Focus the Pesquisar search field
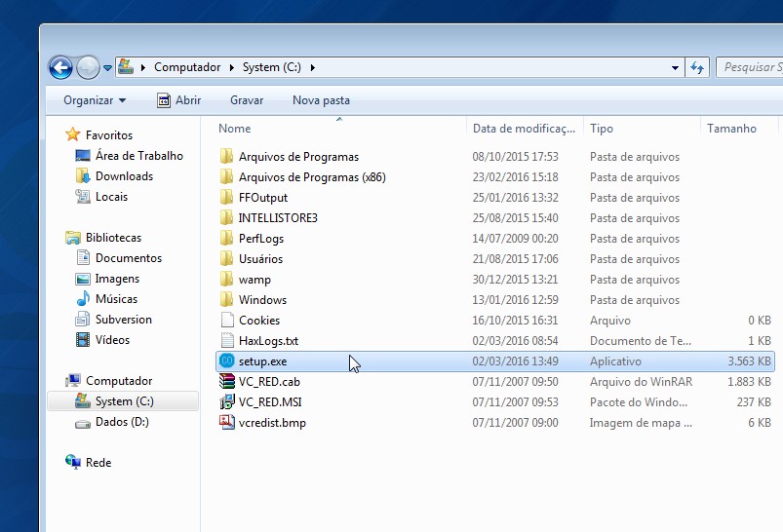Viewport: 783px width, 532px height. tap(750, 67)
